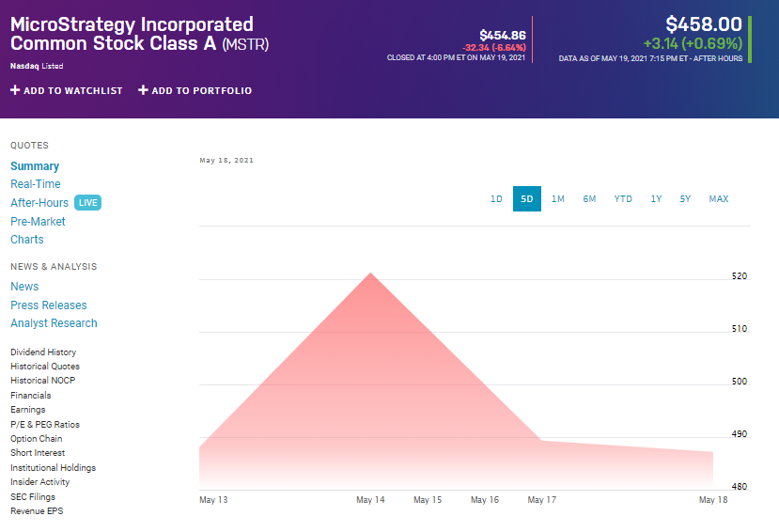The image size is (779, 532).
Task: Click the plus icon beside Add to Watchlist
Action: 15,90
